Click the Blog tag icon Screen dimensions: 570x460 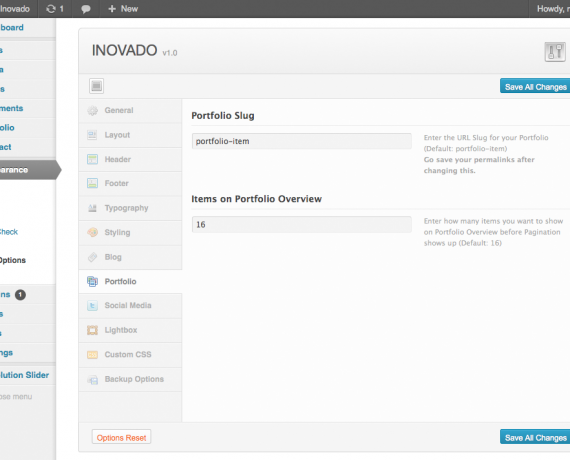point(92,257)
